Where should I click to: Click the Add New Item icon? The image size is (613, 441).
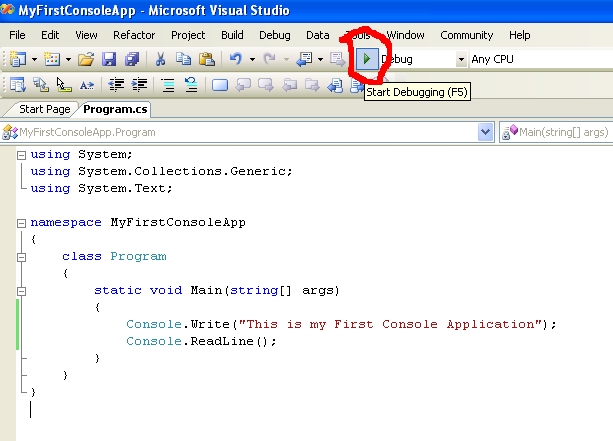point(52,59)
